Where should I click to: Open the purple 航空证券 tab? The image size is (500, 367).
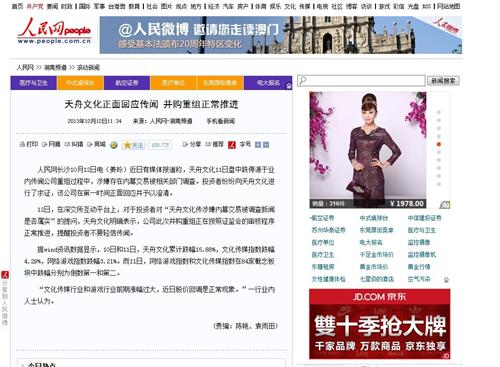coord(127,83)
